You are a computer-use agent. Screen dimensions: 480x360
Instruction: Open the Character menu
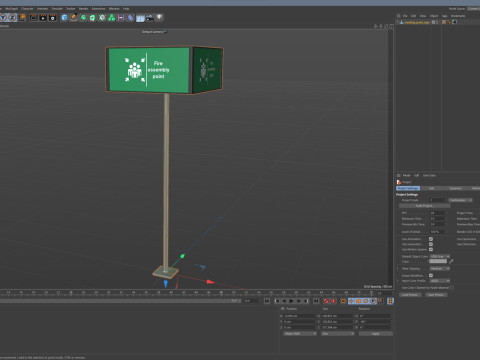(x=27, y=9)
